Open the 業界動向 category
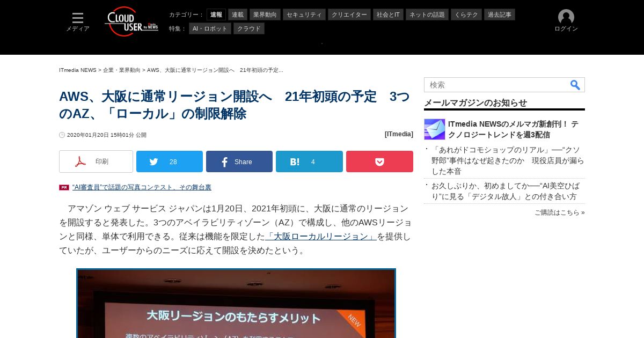 click(265, 14)
